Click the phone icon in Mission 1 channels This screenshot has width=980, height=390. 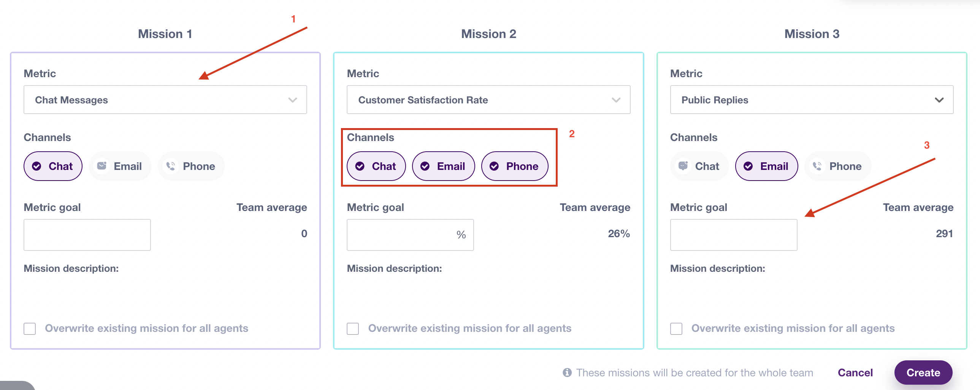click(x=171, y=166)
